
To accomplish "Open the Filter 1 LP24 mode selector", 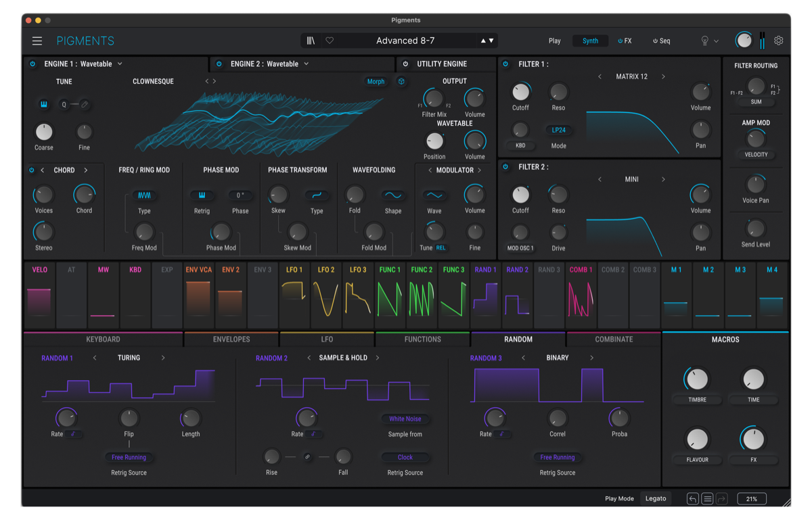I will click(x=558, y=128).
